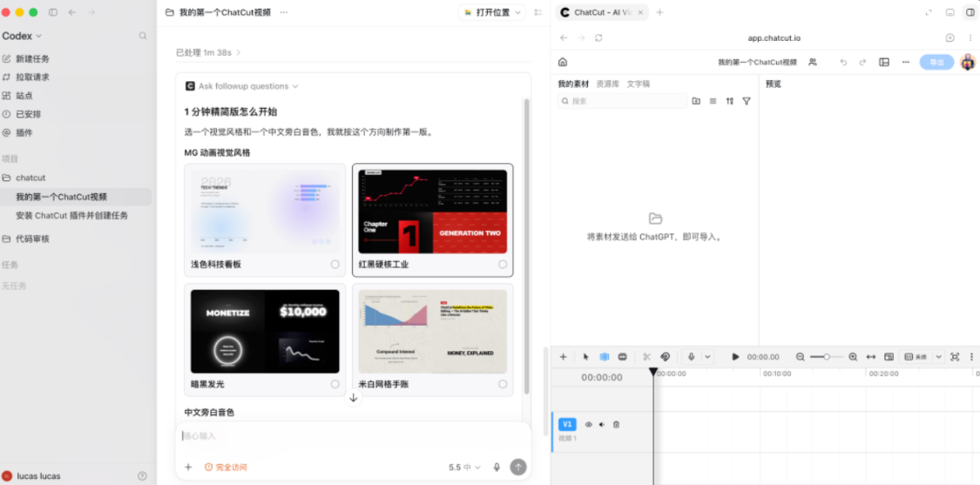Viewport: 980px width, 485px height.
Task: Add track with timeline plus icon
Action: [x=563, y=357]
